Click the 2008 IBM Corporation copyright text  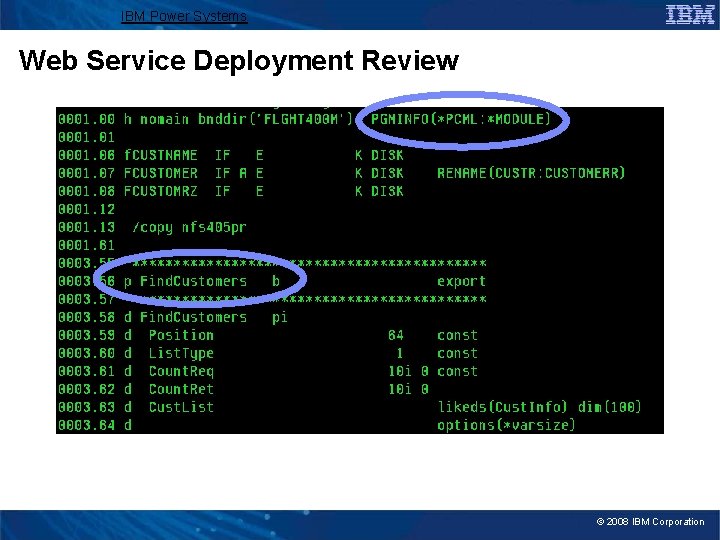[x=650, y=522]
